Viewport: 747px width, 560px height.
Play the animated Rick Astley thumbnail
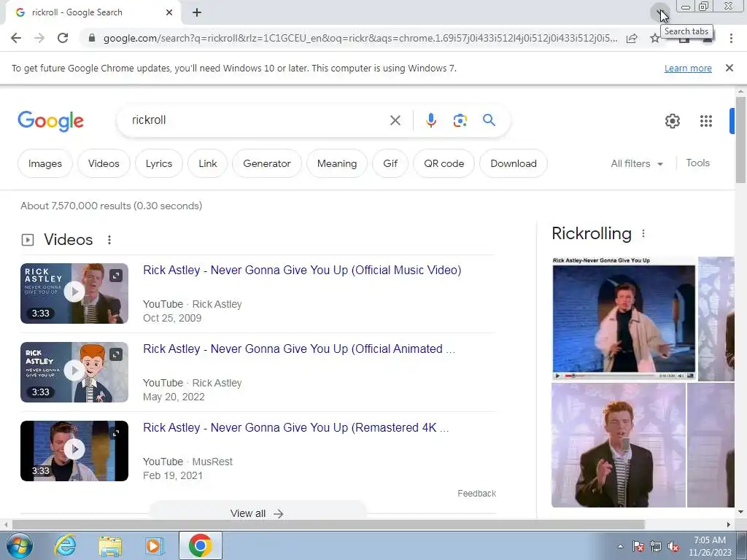(x=74, y=370)
